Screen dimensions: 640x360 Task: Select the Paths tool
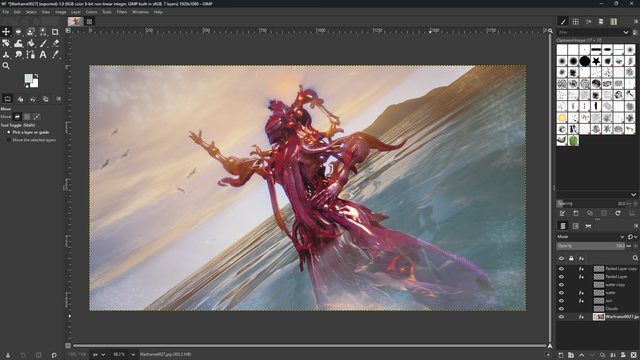point(31,54)
